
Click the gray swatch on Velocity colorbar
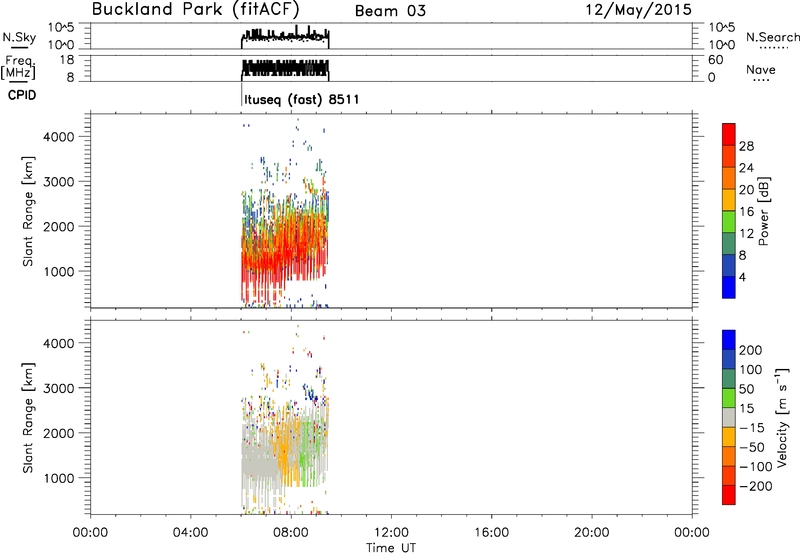point(729,417)
